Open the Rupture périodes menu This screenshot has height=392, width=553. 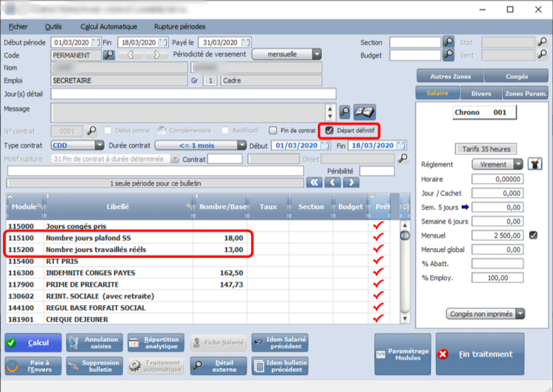pyautogui.click(x=179, y=27)
